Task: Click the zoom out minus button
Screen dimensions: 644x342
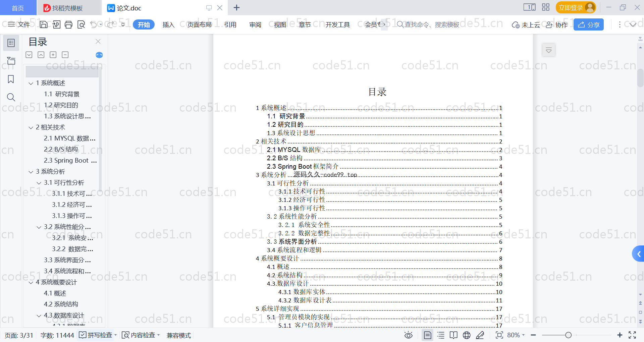Action: click(x=533, y=335)
